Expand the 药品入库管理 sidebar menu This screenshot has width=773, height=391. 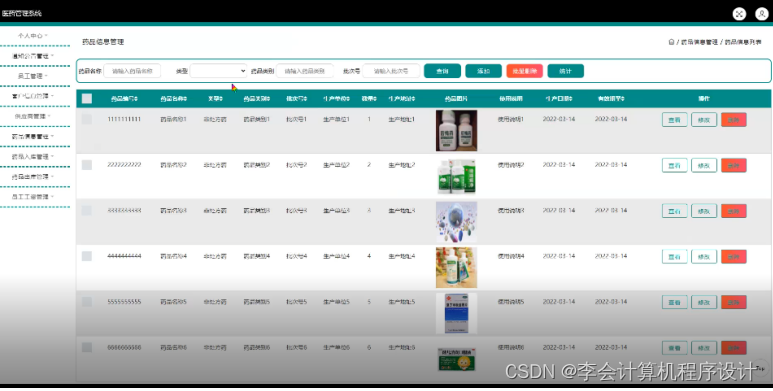point(33,157)
